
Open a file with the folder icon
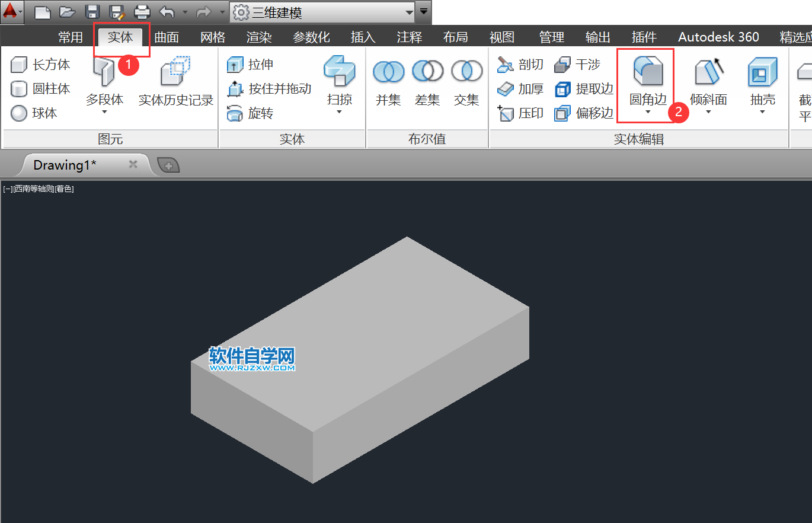click(68, 11)
